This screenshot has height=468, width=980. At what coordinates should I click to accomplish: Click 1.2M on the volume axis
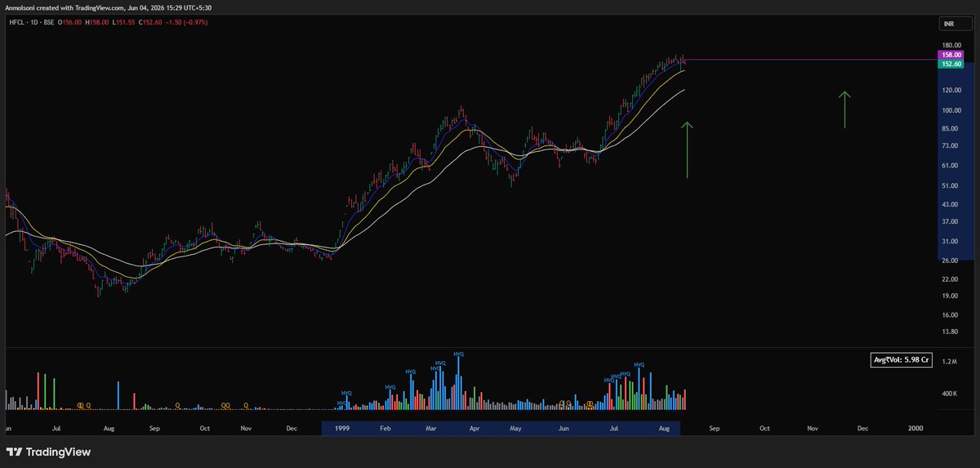point(949,360)
